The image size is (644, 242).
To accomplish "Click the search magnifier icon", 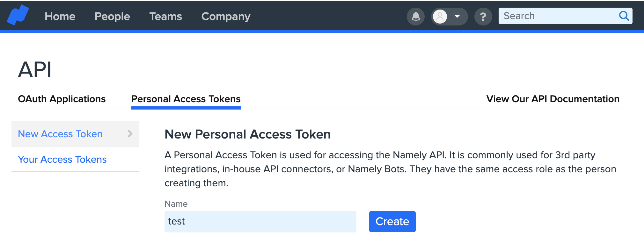I will pos(624,16).
